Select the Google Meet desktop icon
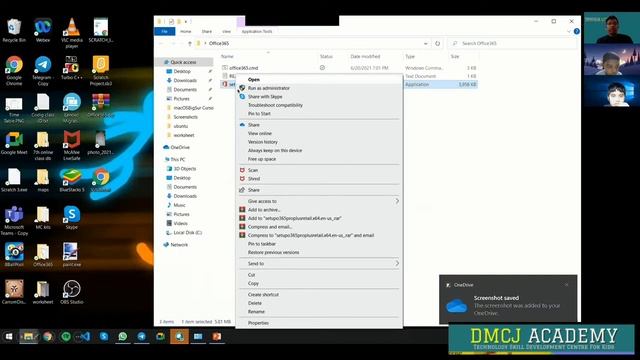The image size is (640, 360). pos(14,143)
